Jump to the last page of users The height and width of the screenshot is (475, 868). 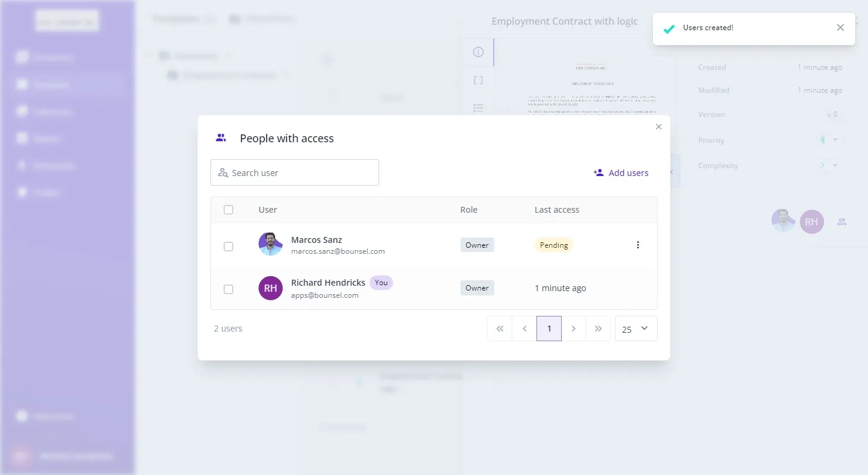598,329
